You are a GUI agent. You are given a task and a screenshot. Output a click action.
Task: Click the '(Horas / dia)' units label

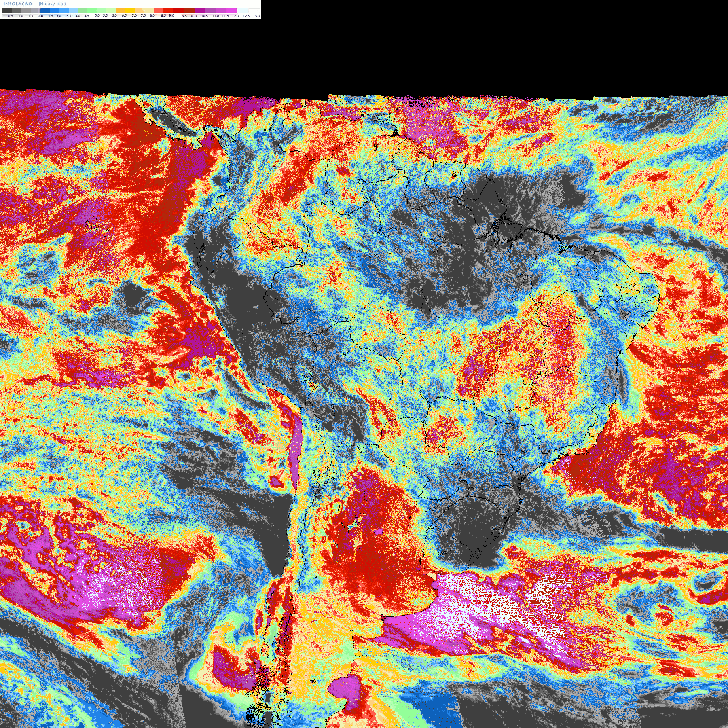pyautogui.click(x=52, y=4)
